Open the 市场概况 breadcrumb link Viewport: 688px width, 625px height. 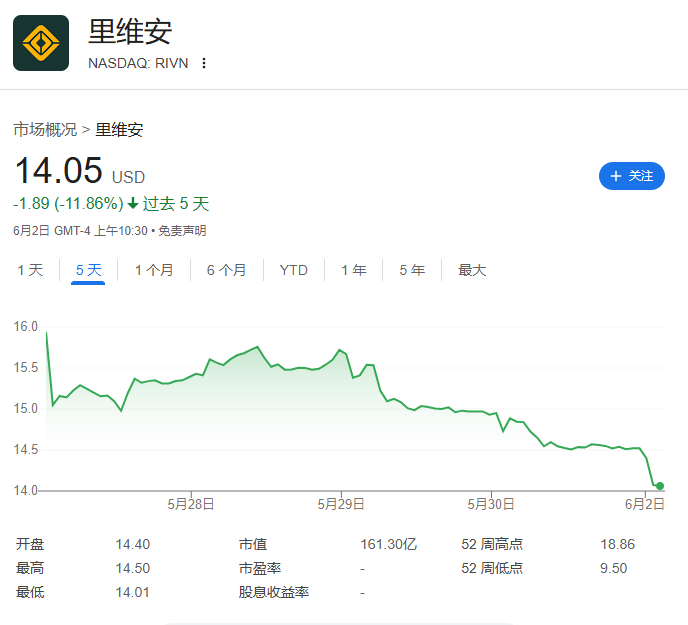point(45,129)
